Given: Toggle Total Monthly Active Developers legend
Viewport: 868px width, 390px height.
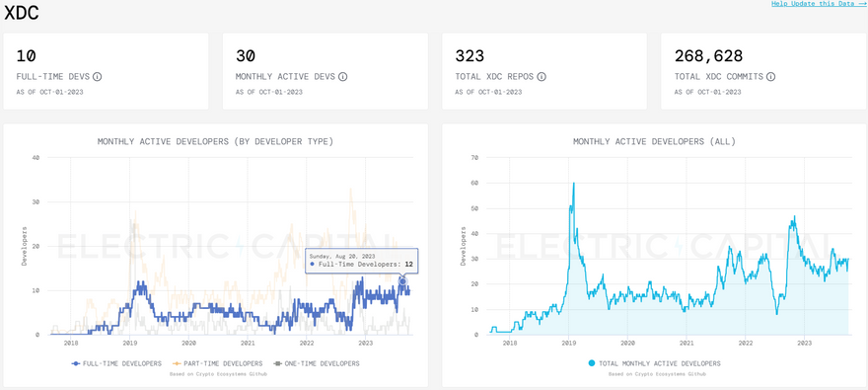Looking at the screenshot, I should (x=654, y=363).
